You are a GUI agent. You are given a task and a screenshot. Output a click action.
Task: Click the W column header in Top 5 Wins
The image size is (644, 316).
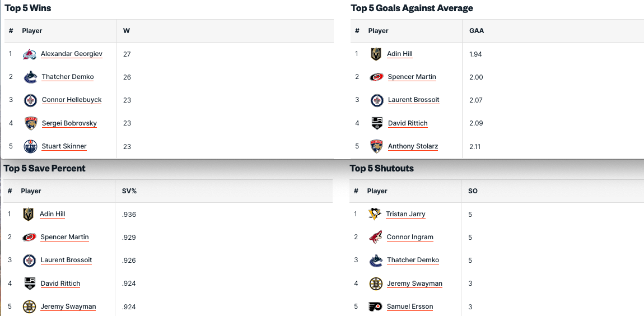(x=127, y=31)
